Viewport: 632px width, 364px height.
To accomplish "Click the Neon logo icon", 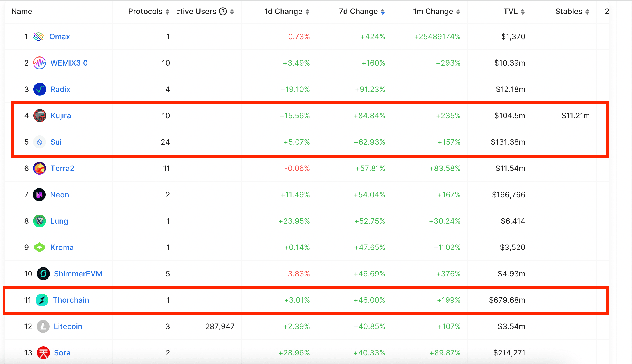I will pos(39,195).
